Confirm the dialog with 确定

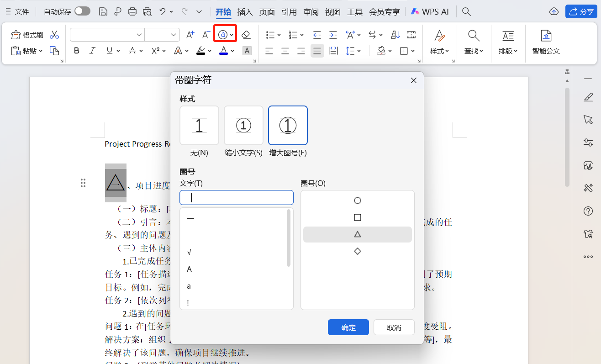click(x=348, y=327)
